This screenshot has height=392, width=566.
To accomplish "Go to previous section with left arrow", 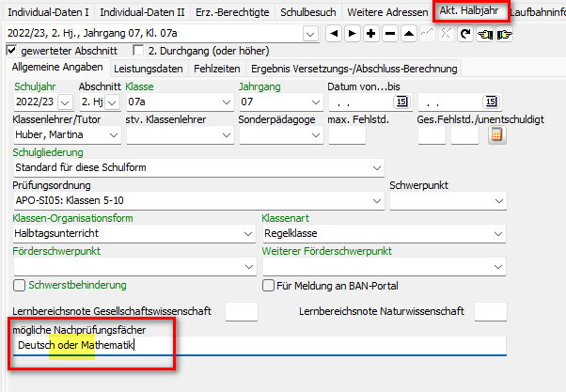I will 334,34.
